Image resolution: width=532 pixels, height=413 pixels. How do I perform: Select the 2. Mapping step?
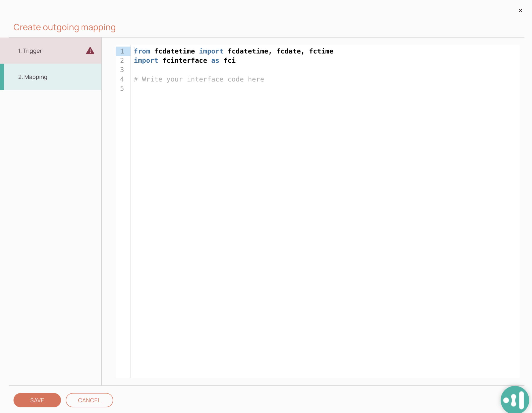[x=33, y=77]
